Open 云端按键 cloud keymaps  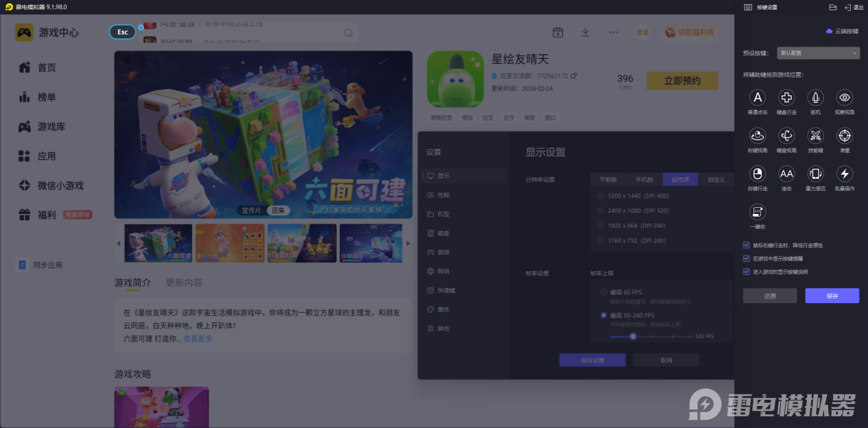click(842, 31)
